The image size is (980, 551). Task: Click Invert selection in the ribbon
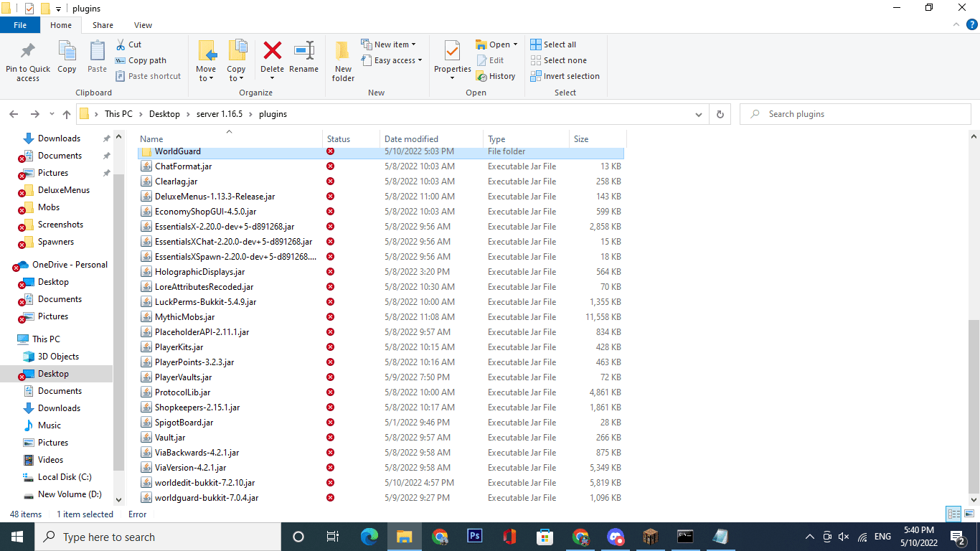pos(565,76)
